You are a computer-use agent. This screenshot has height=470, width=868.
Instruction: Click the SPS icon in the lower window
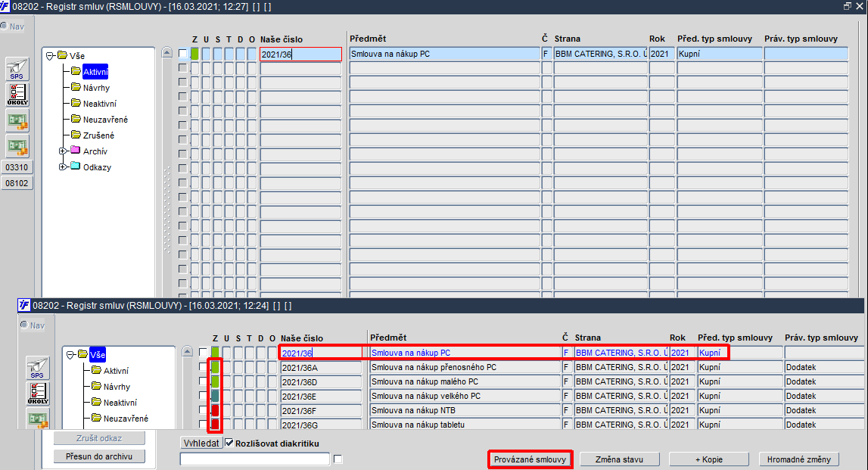[38, 368]
